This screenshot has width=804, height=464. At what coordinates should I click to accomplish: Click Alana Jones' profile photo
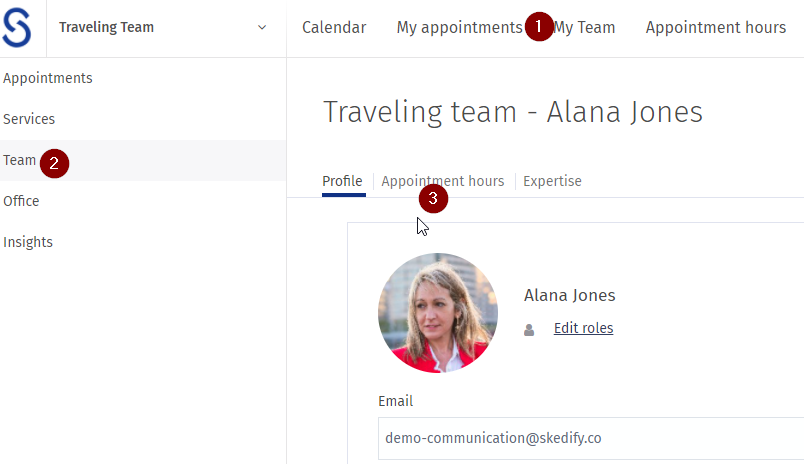click(438, 313)
